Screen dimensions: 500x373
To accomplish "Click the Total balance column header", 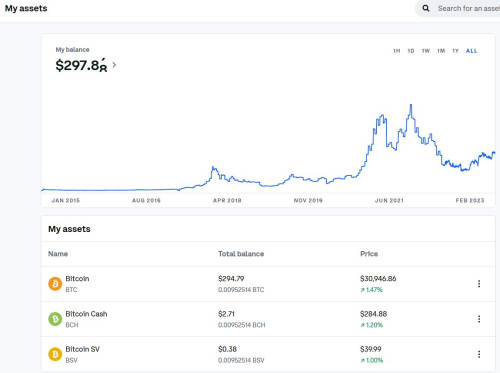I will 241,254.
